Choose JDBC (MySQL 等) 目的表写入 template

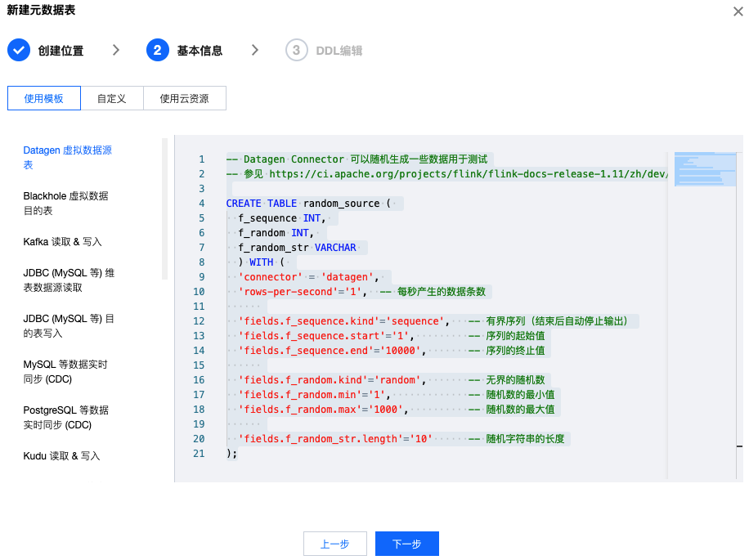69,326
